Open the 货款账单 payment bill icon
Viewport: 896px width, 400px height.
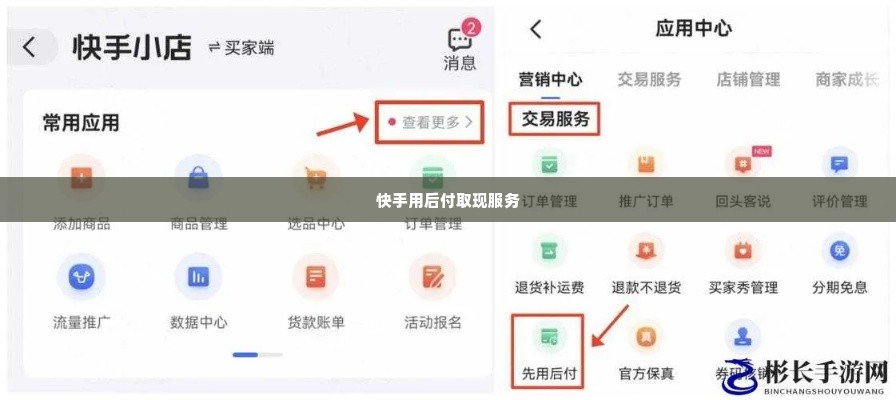pyautogui.click(x=315, y=278)
